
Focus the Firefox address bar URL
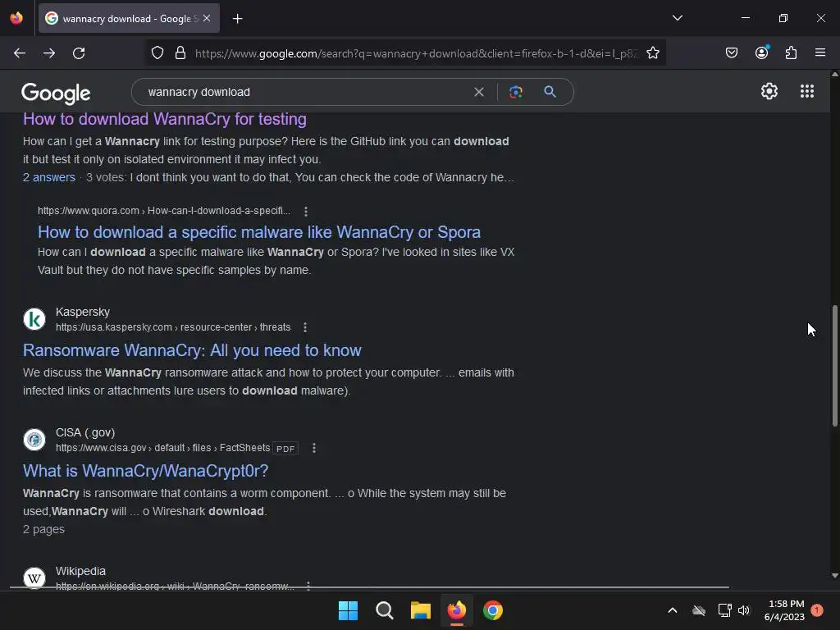(416, 53)
